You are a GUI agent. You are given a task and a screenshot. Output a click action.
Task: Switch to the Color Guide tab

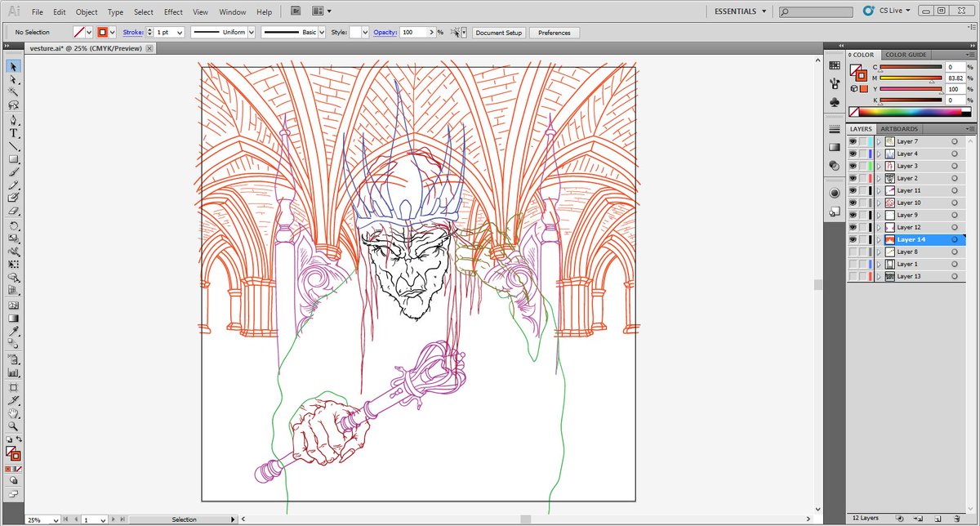906,55
